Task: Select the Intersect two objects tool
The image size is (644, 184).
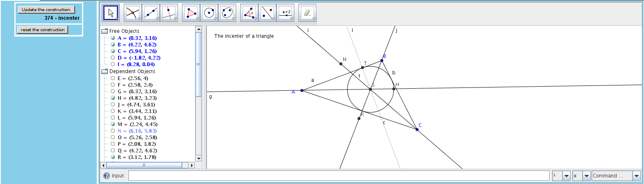Action: pyautogui.click(x=132, y=13)
